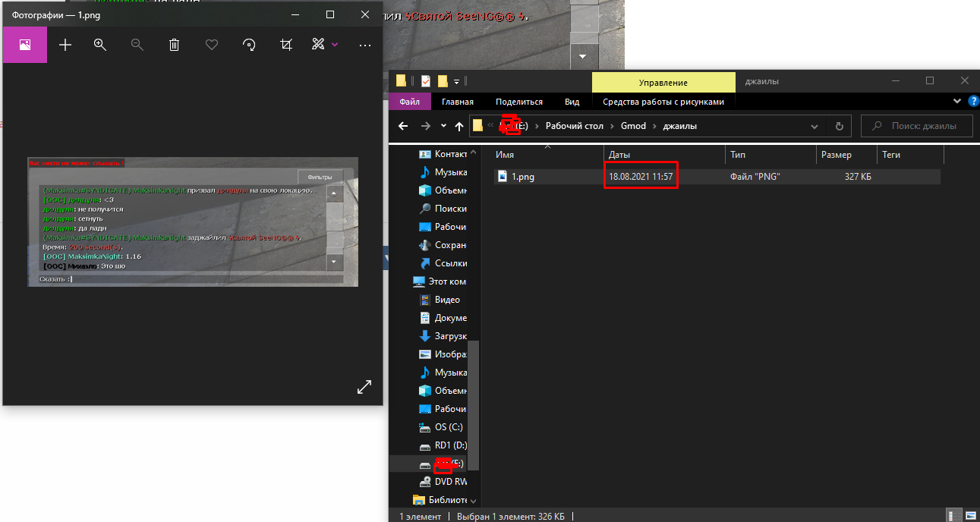Click Gmod in the address path
This screenshot has width=980, height=522.
point(634,126)
